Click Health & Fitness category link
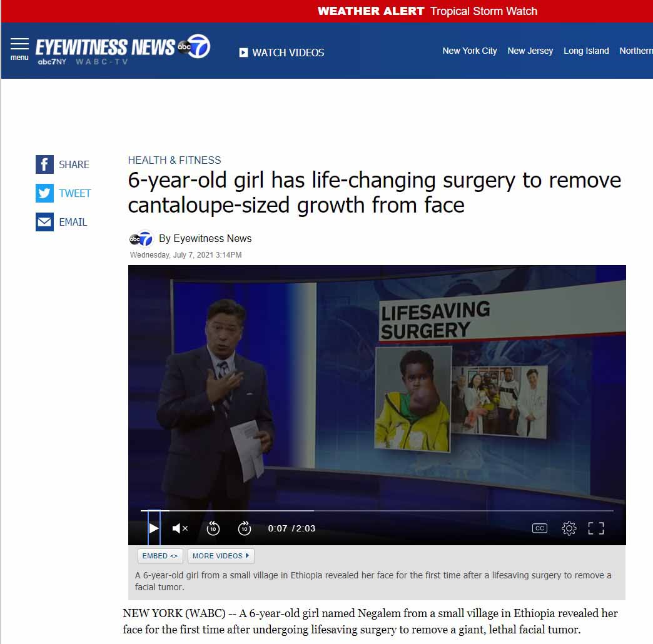Screen dimensions: 653x644 point(175,160)
